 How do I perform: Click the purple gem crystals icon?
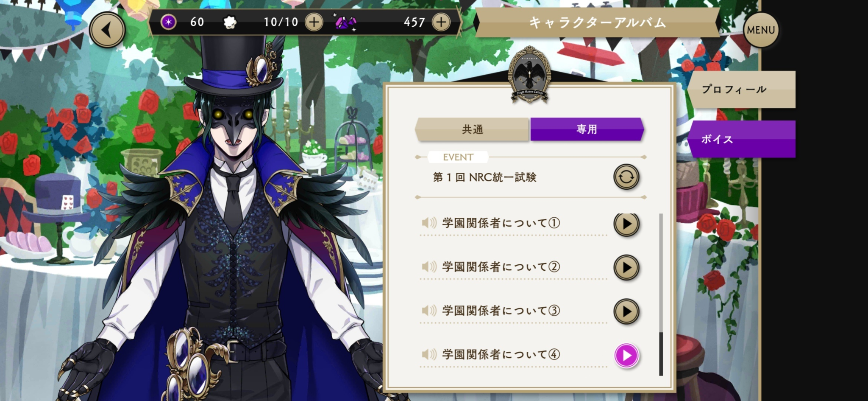[x=346, y=22]
